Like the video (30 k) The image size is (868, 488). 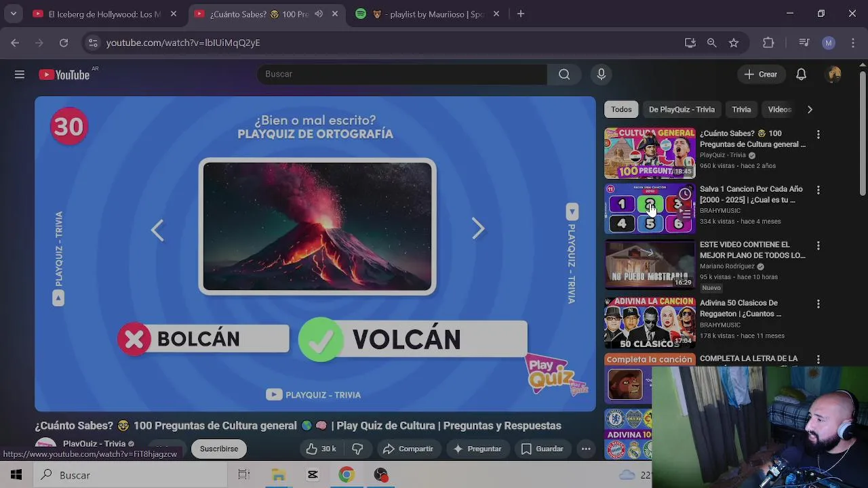[321, 449]
